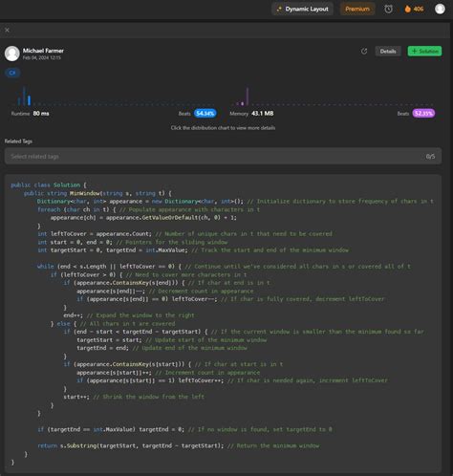This screenshot has height=476, width=453.
Task: Close the submission panel with X
Action: (x=7, y=30)
